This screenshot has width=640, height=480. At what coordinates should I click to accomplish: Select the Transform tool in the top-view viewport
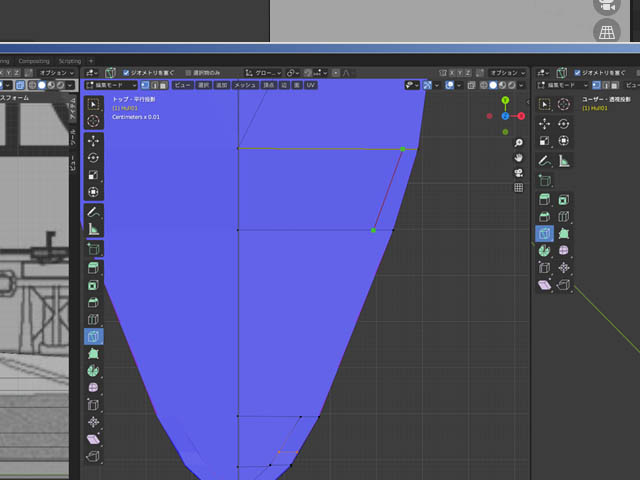click(93, 192)
